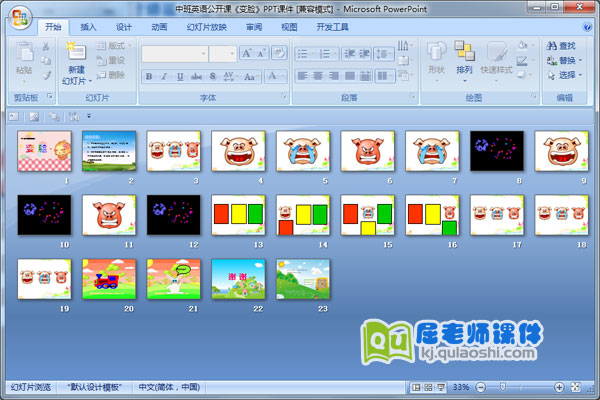This screenshot has height=400, width=600.
Task: Click the zoom slider handle
Action: 503,387
